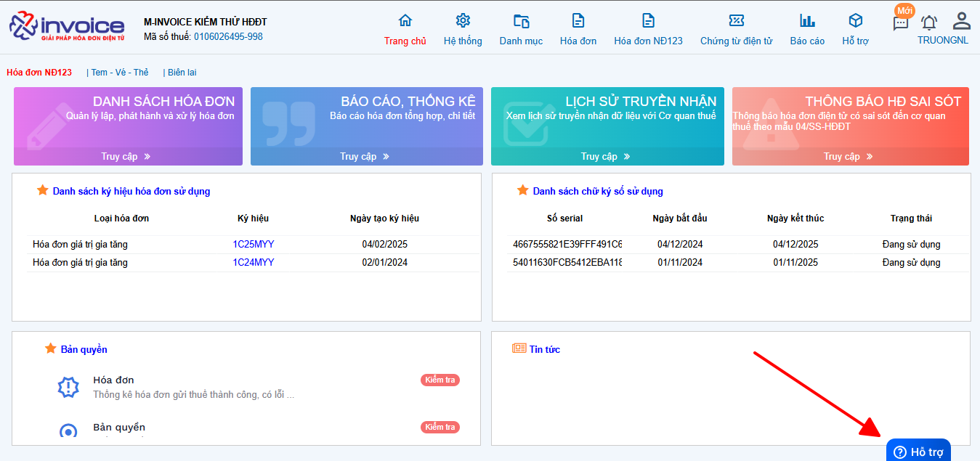
Task: Click TRUONGNL username label
Action: (943, 41)
